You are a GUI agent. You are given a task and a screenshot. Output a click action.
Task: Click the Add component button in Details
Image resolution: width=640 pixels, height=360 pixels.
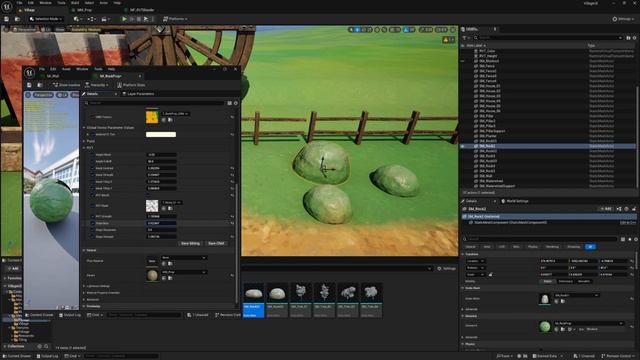click(606, 209)
